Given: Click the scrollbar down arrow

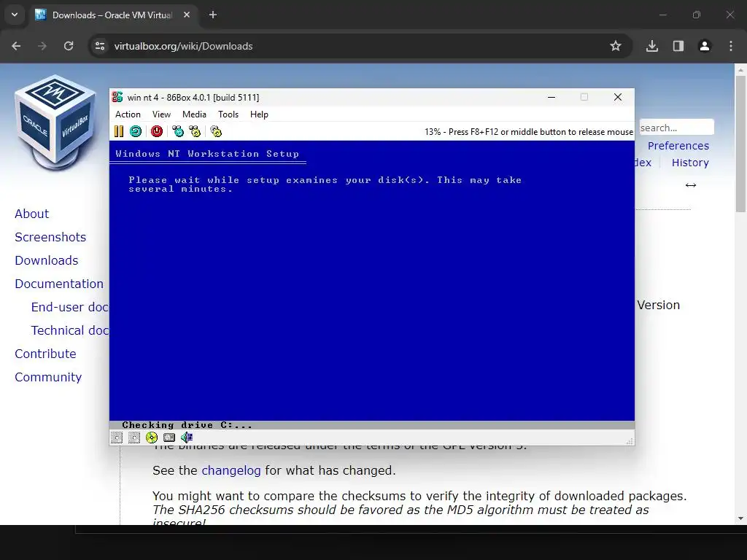Looking at the screenshot, I should point(740,518).
